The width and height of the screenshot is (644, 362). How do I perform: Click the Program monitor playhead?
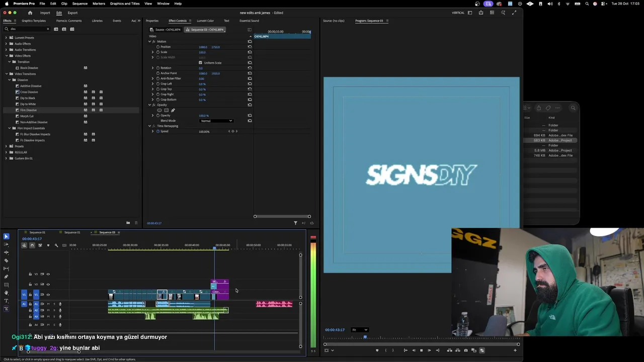tap(365, 337)
